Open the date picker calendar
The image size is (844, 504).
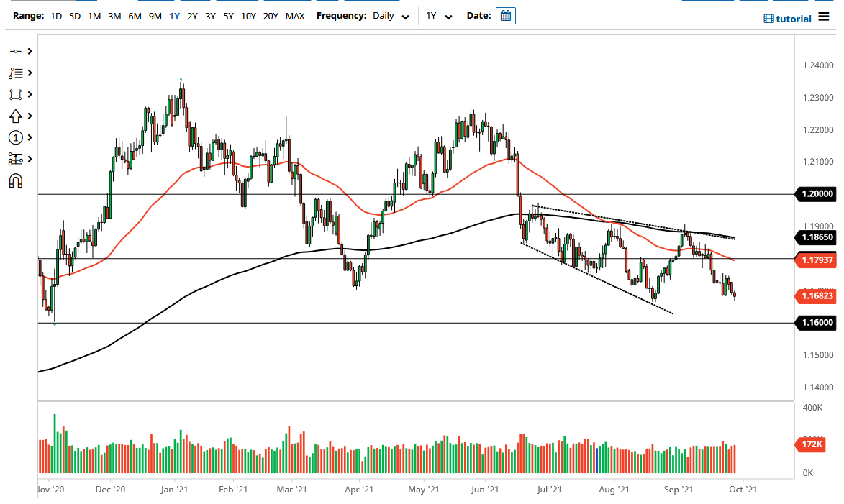pos(506,16)
